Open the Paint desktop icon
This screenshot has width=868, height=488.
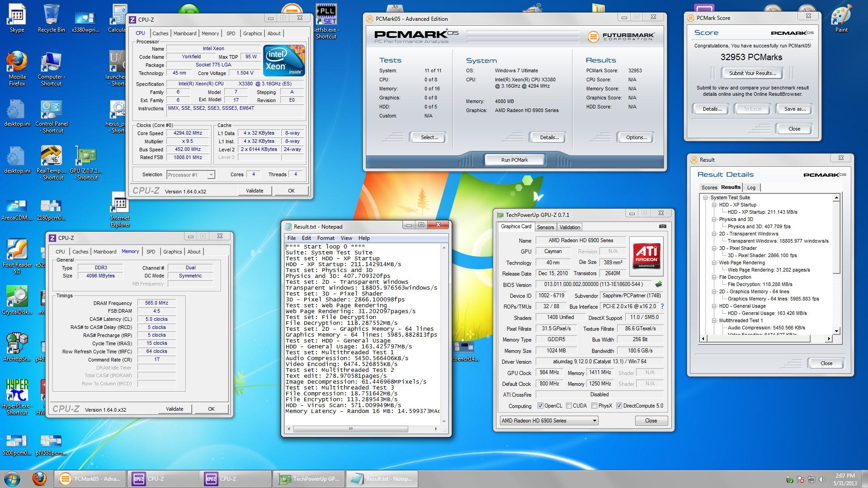[x=841, y=18]
